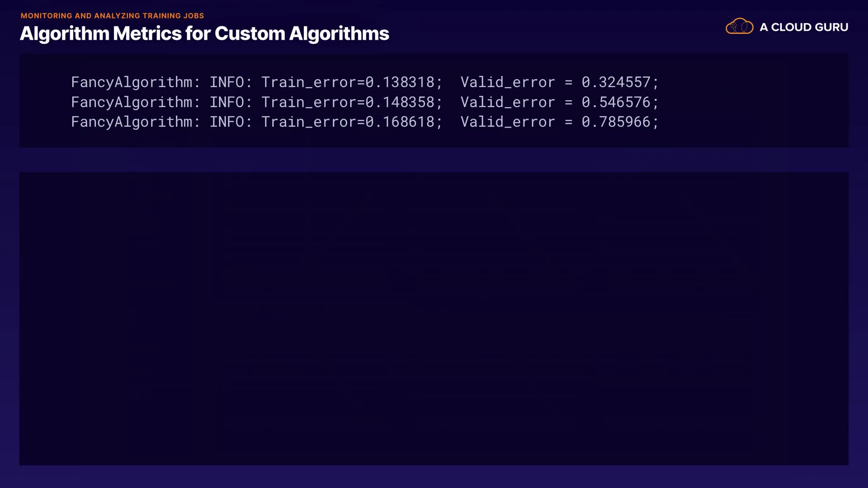Viewport: 868px width, 488px height.
Task: Click "INFO:" in the second log line
Action: click(231, 102)
